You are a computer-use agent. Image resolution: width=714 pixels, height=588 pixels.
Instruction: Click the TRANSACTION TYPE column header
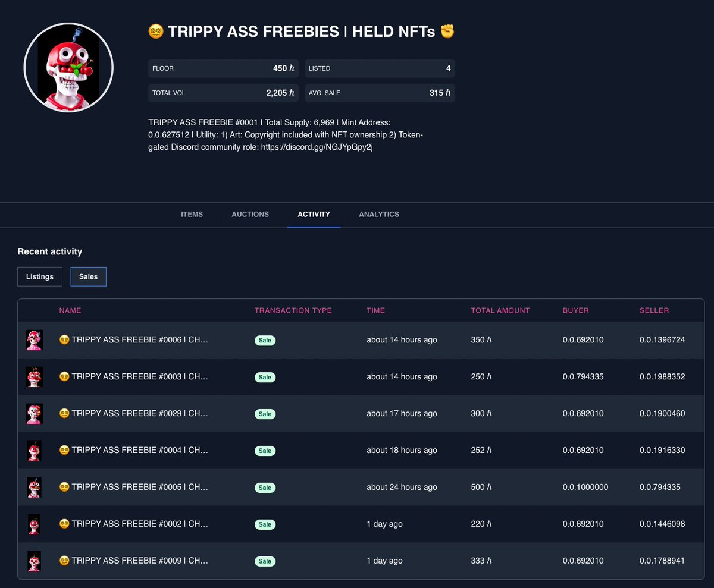click(293, 310)
